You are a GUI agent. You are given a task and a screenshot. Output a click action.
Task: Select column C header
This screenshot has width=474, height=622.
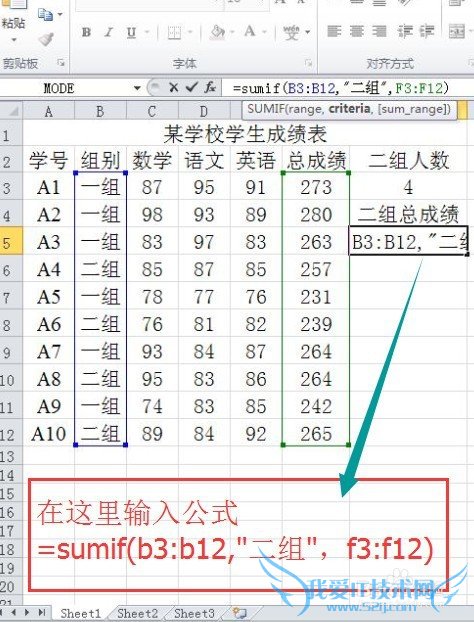[152, 111]
